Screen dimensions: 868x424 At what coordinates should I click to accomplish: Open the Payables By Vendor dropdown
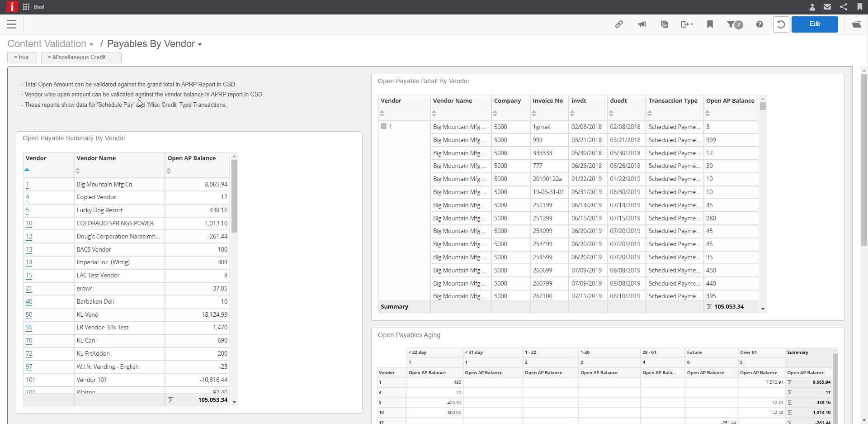pyautogui.click(x=199, y=44)
